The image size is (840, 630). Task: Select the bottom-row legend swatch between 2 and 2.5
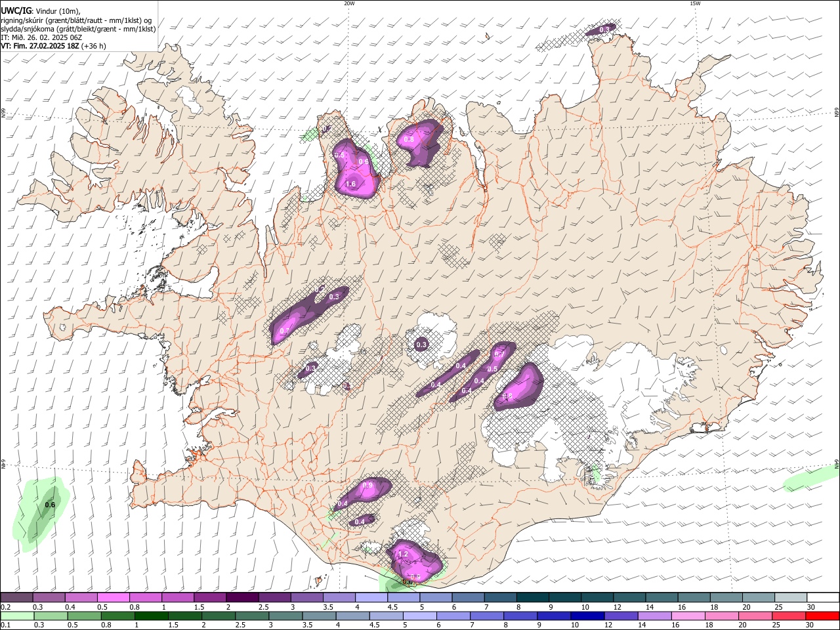pyautogui.click(x=218, y=616)
